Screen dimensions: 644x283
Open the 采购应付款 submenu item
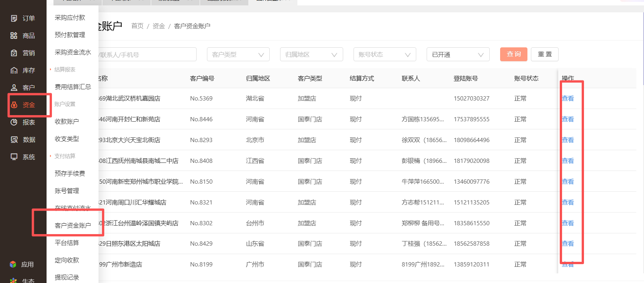click(x=70, y=17)
